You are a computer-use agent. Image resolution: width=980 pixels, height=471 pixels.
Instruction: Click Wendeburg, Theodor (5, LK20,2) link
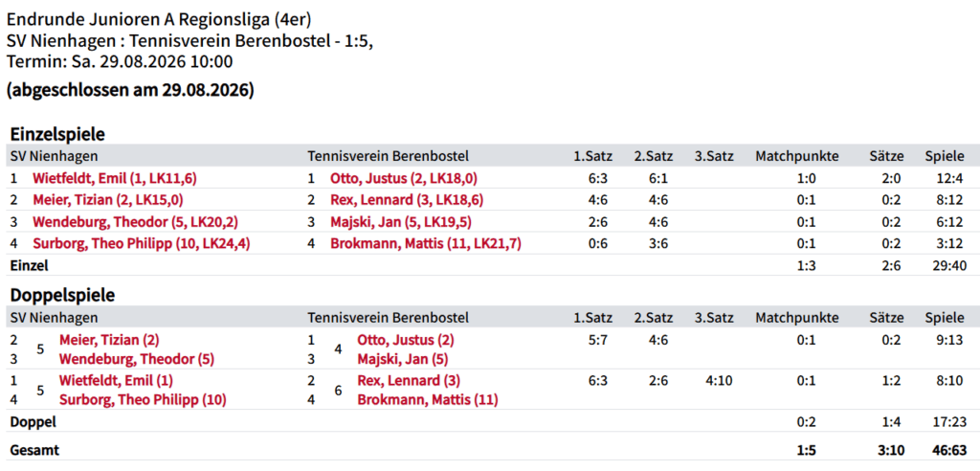(x=136, y=222)
